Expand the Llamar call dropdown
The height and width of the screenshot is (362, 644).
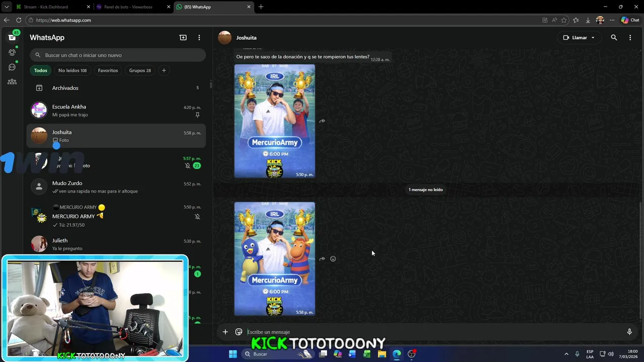tap(593, 38)
